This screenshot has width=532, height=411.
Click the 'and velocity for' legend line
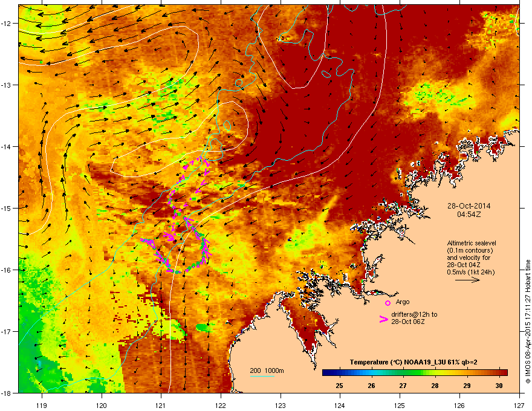click(469, 257)
